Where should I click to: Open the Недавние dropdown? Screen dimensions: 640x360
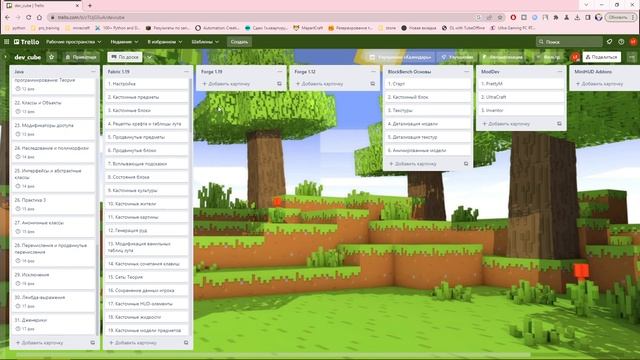(124, 42)
